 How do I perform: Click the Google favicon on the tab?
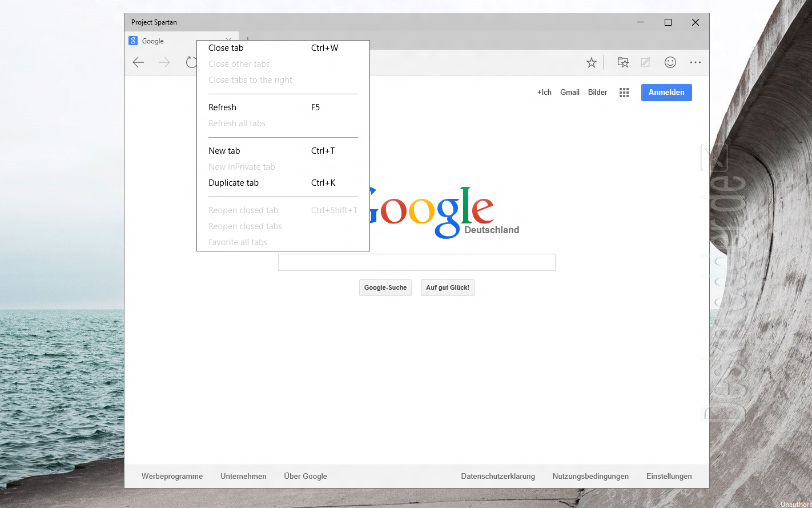point(133,41)
